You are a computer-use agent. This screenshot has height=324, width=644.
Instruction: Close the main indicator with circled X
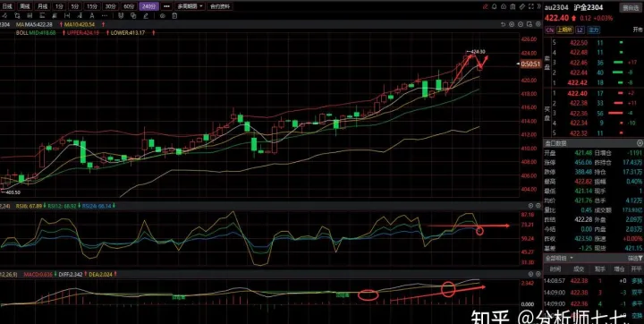pos(512,25)
